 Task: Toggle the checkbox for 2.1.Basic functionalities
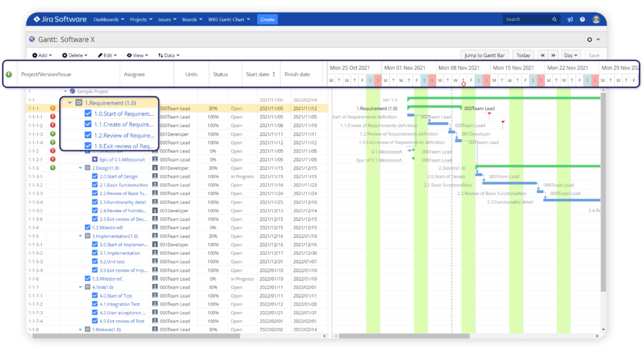(95, 185)
